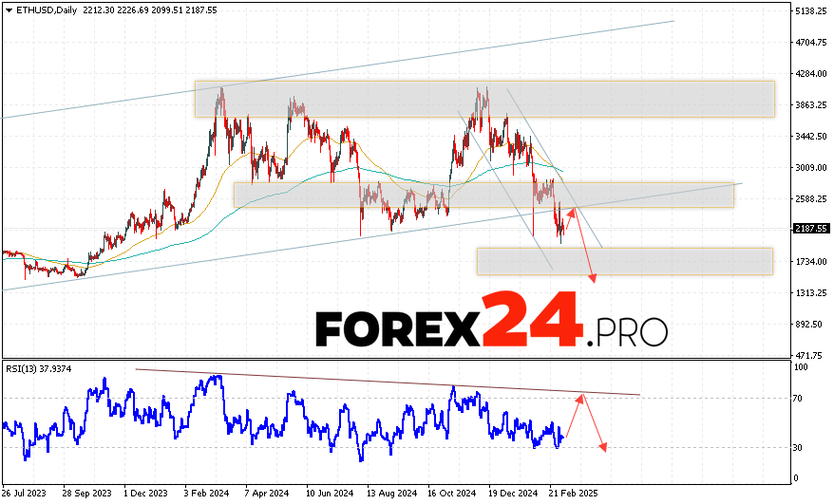Image resolution: width=834 pixels, height=504 pixels.
Task: Select the upper gray resistance zone rectangle
Action: point(484,100)
